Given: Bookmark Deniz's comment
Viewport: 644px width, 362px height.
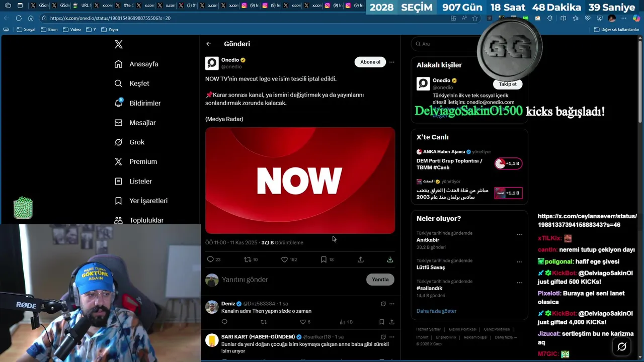Looking at the screenshot, I should (382, 322).
